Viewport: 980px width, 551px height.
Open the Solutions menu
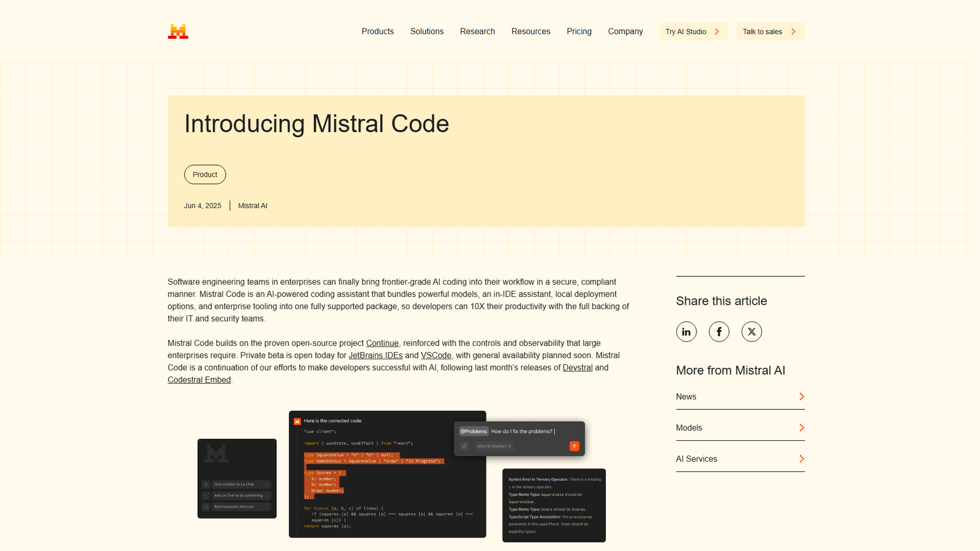(426, 31)
